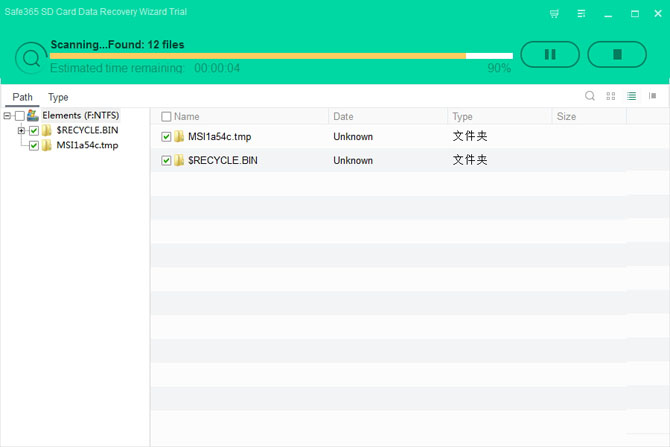The height and width of the screenshot is (447, 670).
Task: Click the search magnifier icon
Action: click(590, 96)
